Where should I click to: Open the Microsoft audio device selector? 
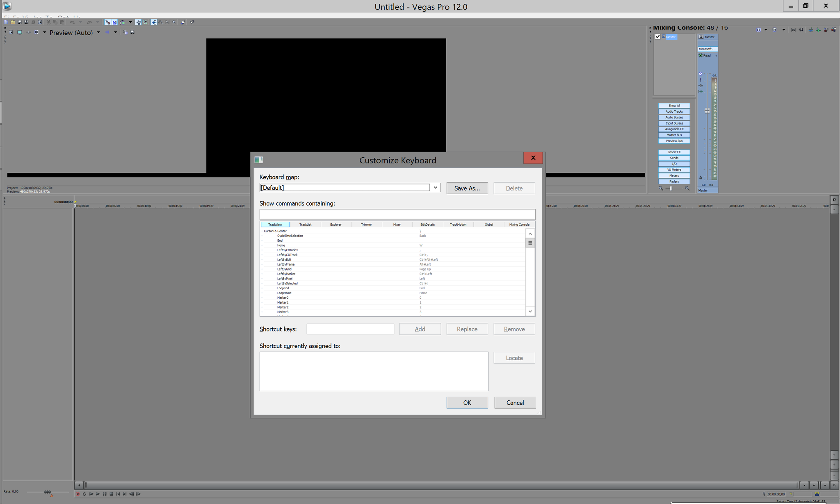[x=708, y=49]
